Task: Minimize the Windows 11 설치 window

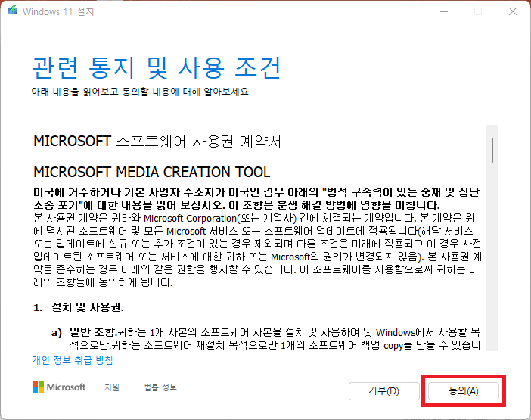Action: pos(444,11)
